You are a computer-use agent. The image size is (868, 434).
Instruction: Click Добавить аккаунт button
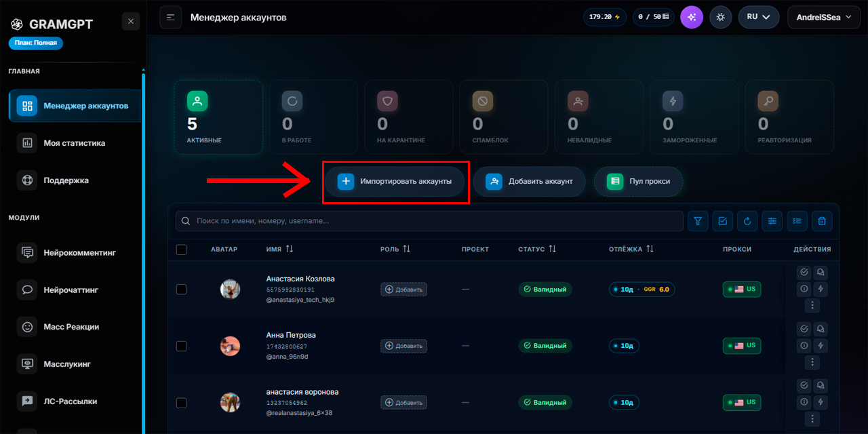529,182
